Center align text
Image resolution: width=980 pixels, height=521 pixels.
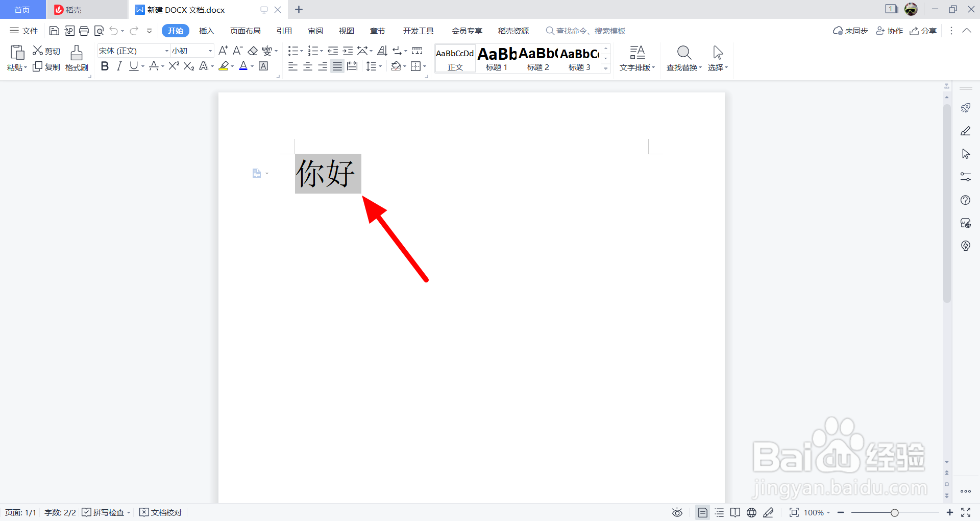(308, 66)
